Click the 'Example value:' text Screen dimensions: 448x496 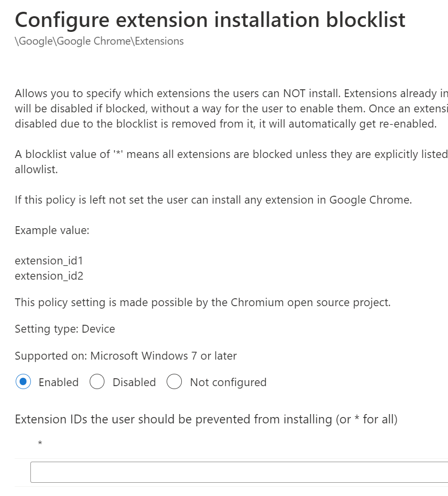tap(52, 230)
